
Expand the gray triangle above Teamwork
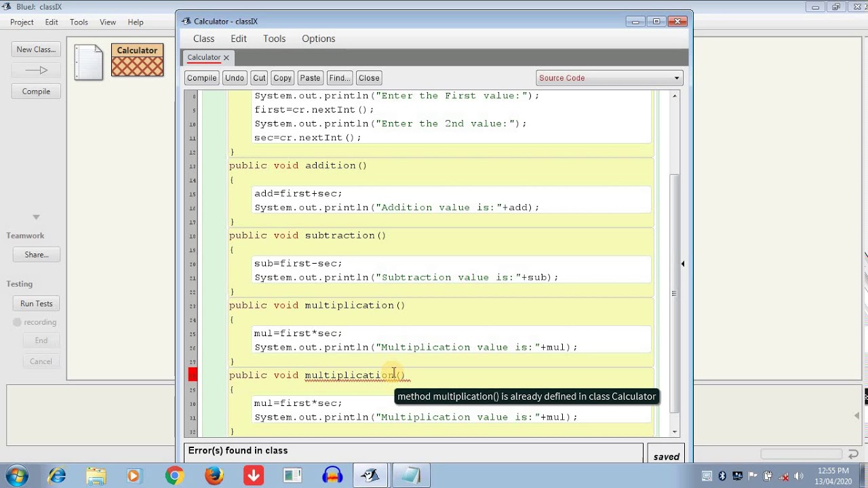[x=36, y=217]
